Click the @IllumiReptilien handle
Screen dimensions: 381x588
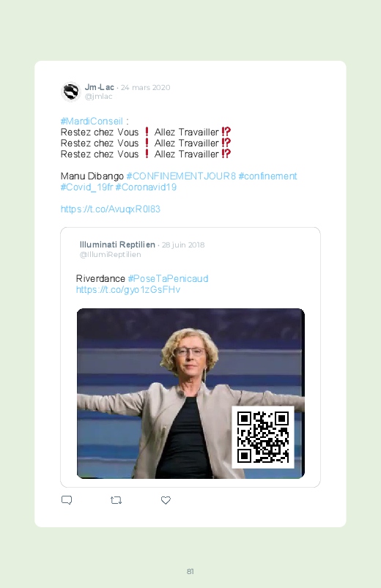[111, 254]
